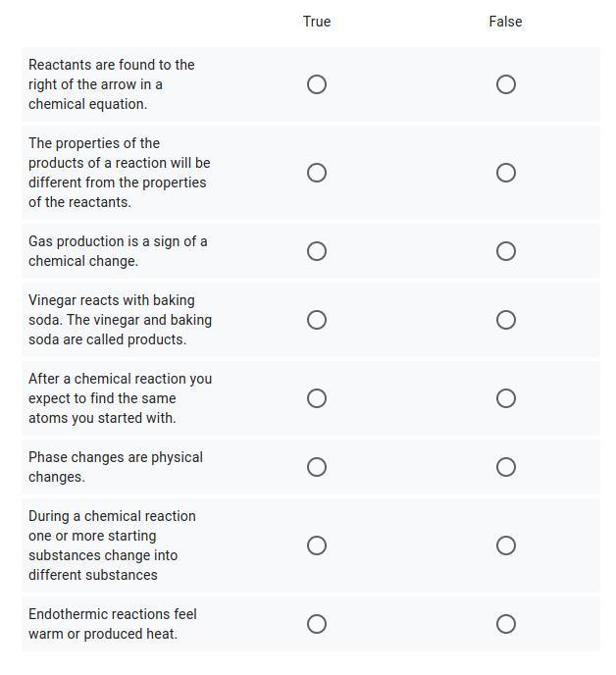This screenshot has width=616, height=675.
Task: Set 'Vinegar reacts with baking soda' to False
Action: 506,320
